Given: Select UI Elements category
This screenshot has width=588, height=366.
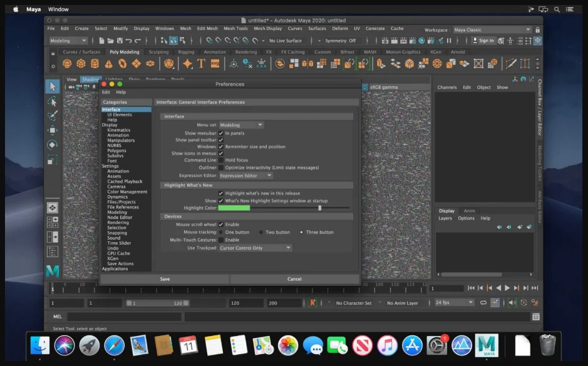Looking at the screenshot, I should [x=119, y=114].
